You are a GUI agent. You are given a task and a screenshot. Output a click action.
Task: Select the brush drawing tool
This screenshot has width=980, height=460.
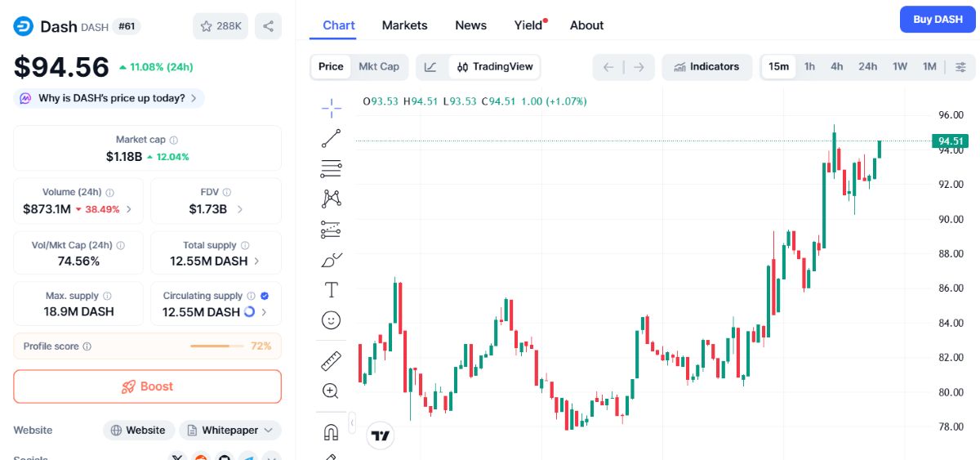point(331,260)
